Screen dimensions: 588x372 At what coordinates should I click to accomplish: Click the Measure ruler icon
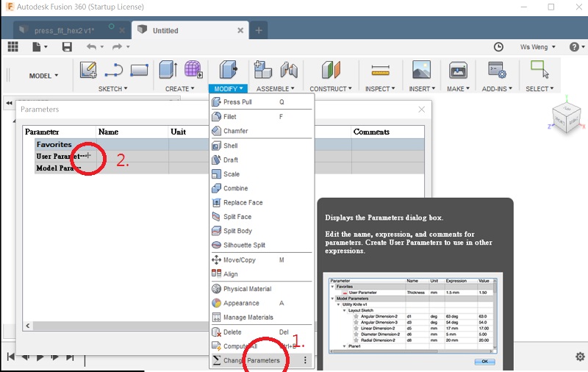pyautogui.click(x=380, y=70)
